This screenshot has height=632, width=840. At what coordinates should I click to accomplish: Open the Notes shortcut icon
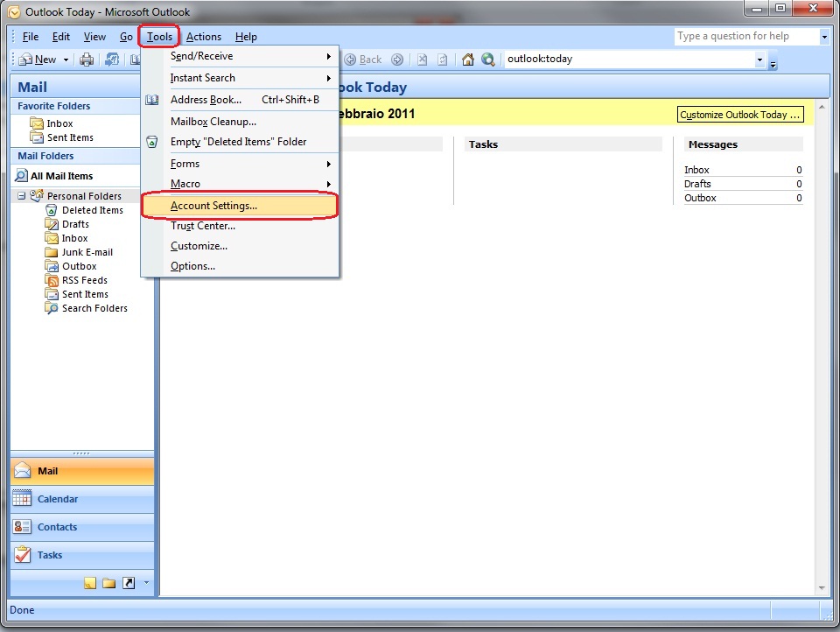[x=90, y=583]
